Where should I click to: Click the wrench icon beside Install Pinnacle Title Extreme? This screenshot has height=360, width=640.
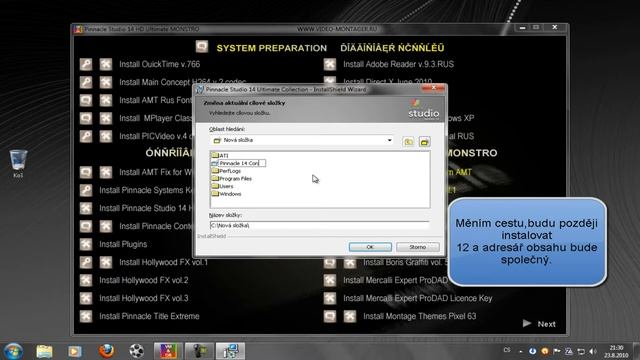pos(86,316)
